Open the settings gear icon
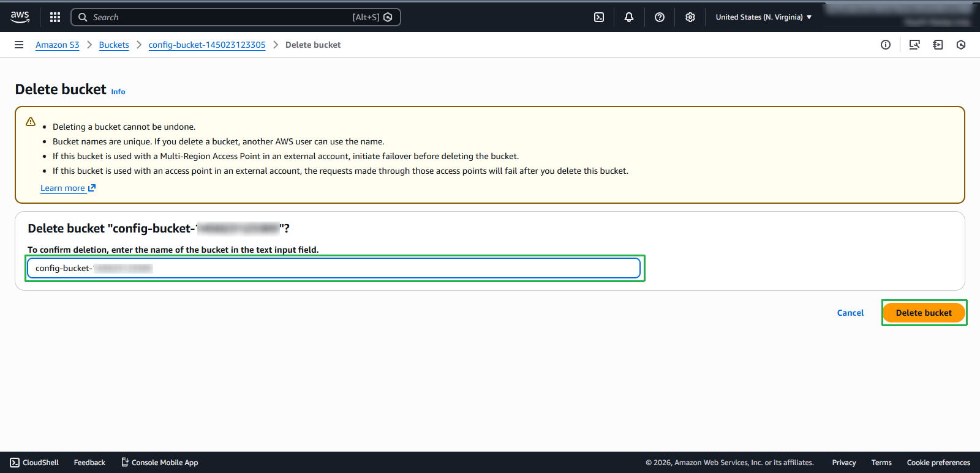Image resolution: width=980 pixels, height=473 pixels. [x=690, y=17]
